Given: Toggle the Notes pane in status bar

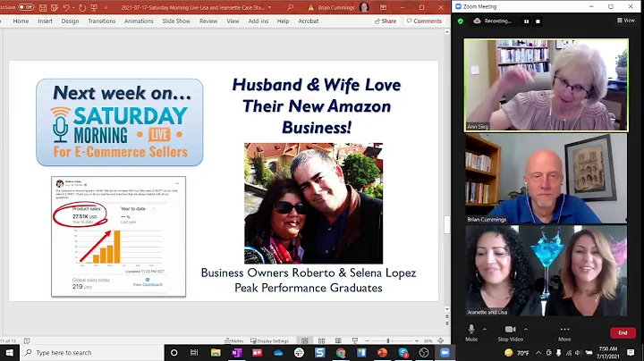Looking at the screenshot, I should point(234,340).
